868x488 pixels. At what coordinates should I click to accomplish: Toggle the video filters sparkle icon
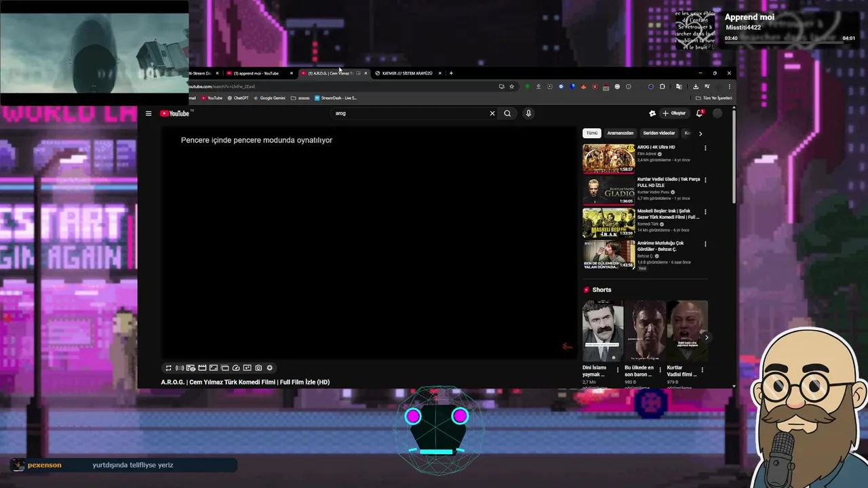(247, 368)
